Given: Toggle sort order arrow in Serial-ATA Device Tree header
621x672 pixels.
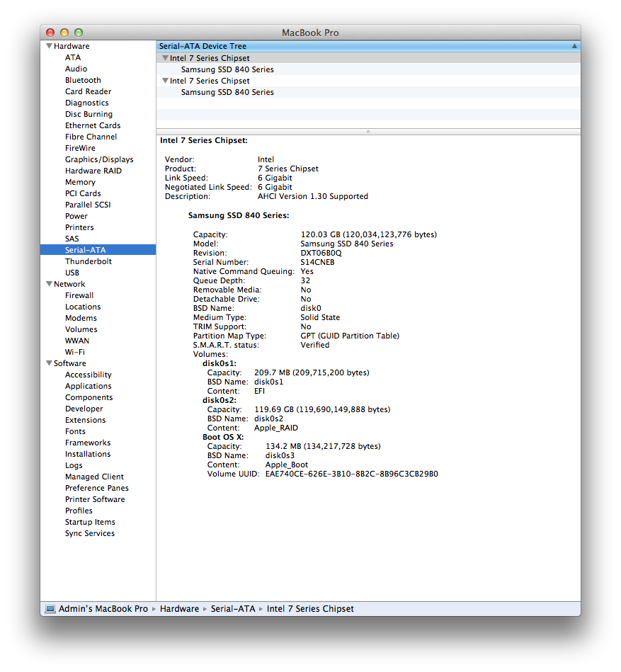Looking at the screenshot, I should pos(574,46).
